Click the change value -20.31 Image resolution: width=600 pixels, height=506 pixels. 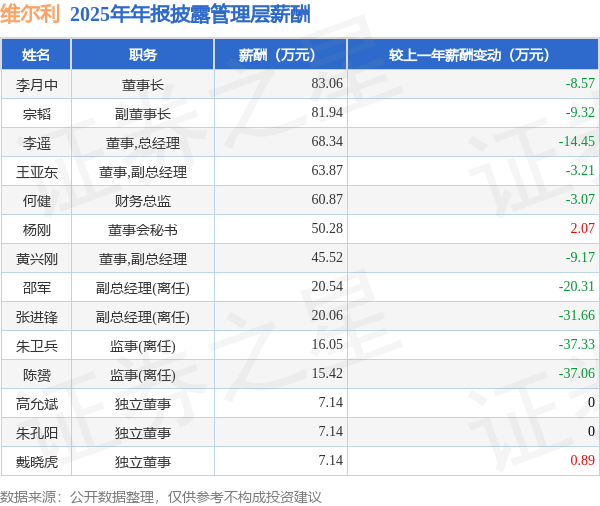577,287
